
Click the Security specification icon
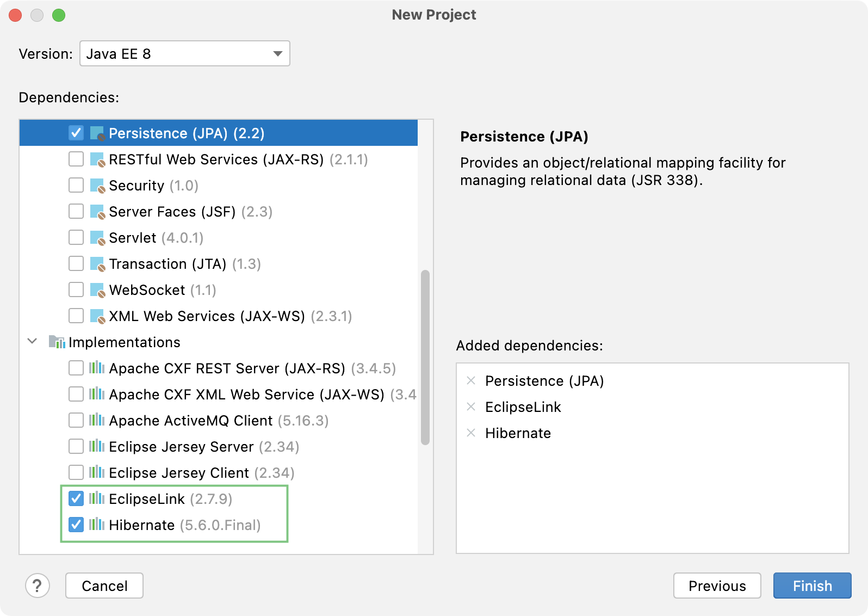click(x=97, y=186)
